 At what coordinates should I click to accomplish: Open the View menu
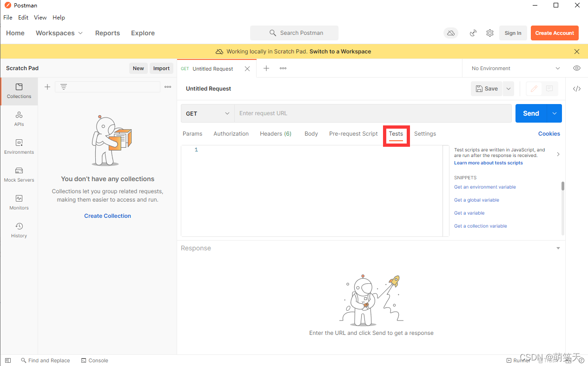click(40, 18)
